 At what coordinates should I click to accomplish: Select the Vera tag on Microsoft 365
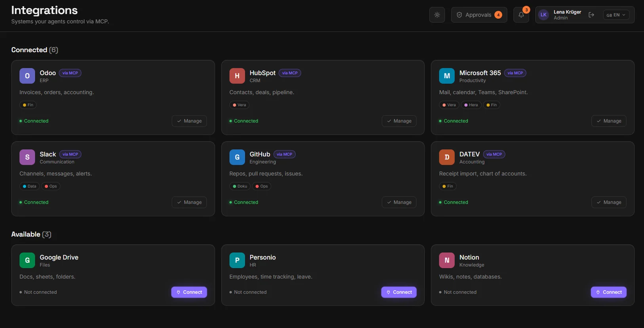(449, 105)
